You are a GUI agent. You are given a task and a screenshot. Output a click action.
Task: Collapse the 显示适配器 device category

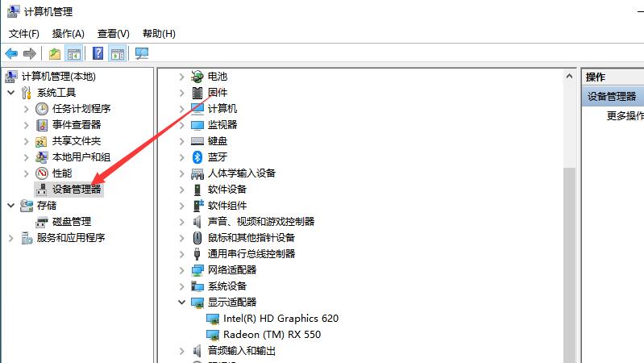point(181,302)
